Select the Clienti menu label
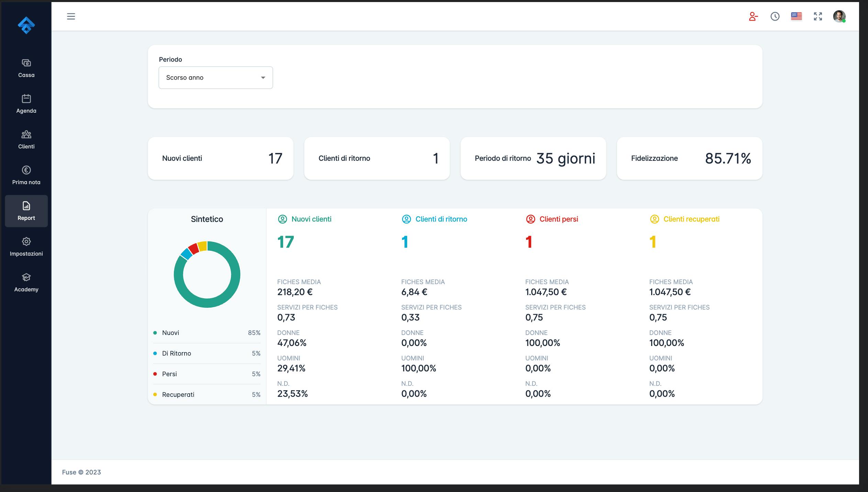Viewport: 868px width, 492px height. [26, 146]
